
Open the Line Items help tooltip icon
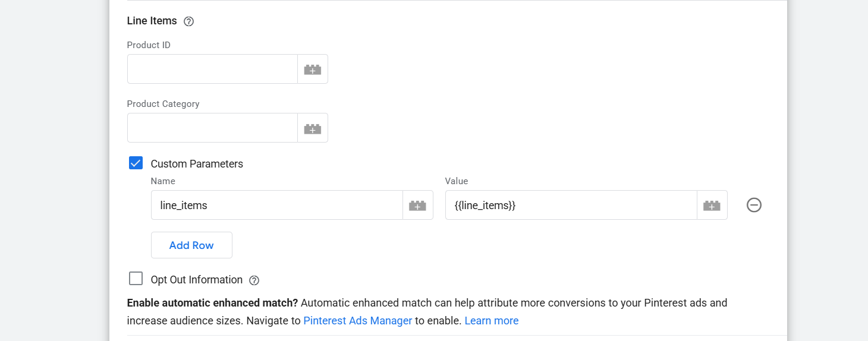[x=188, y=21]
